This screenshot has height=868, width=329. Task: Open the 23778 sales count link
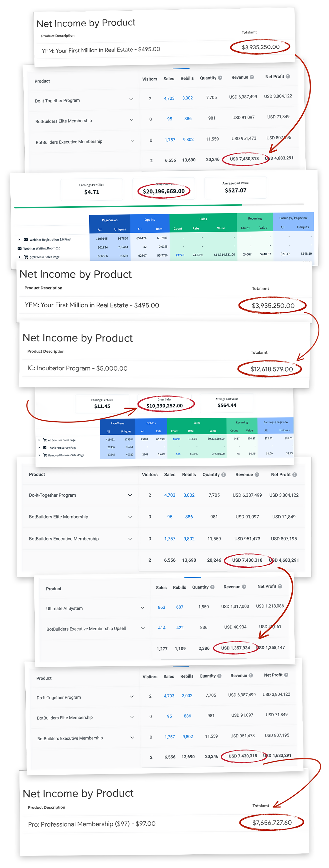pos(180,255)
